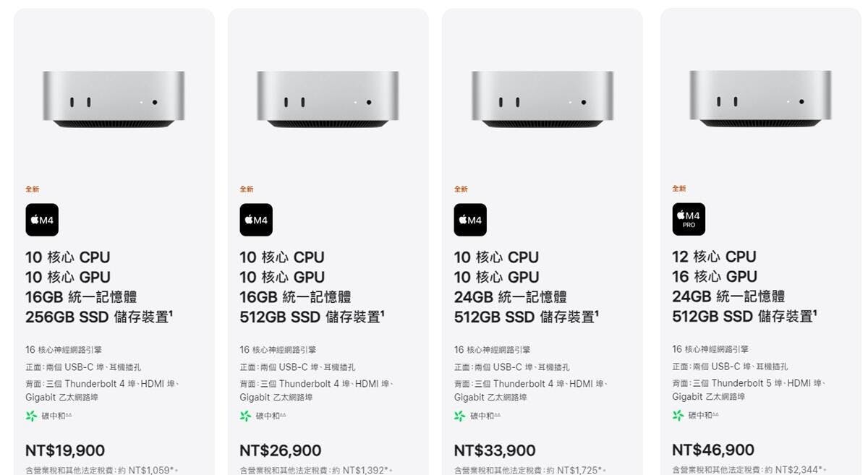Select the NT$26,900 price

280,450
